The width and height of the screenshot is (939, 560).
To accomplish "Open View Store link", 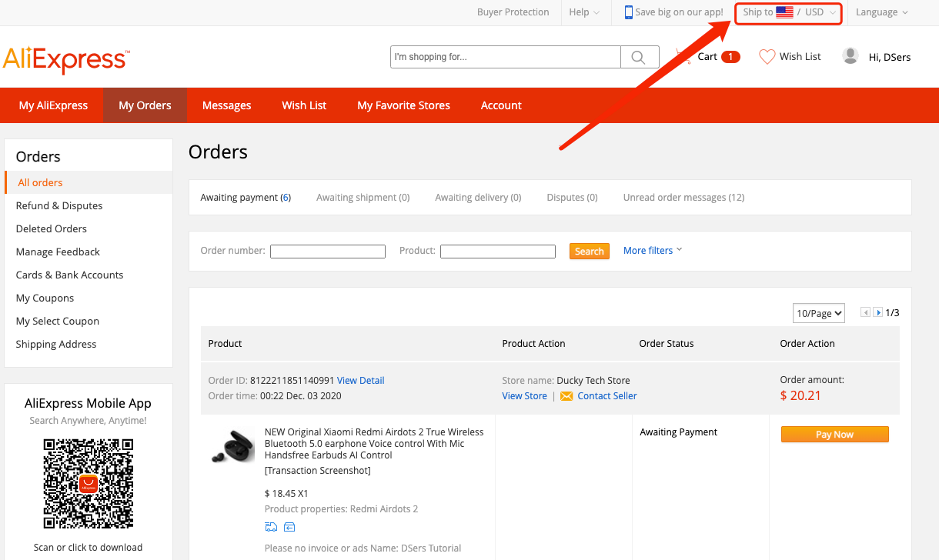I will (x=524, y=396).
